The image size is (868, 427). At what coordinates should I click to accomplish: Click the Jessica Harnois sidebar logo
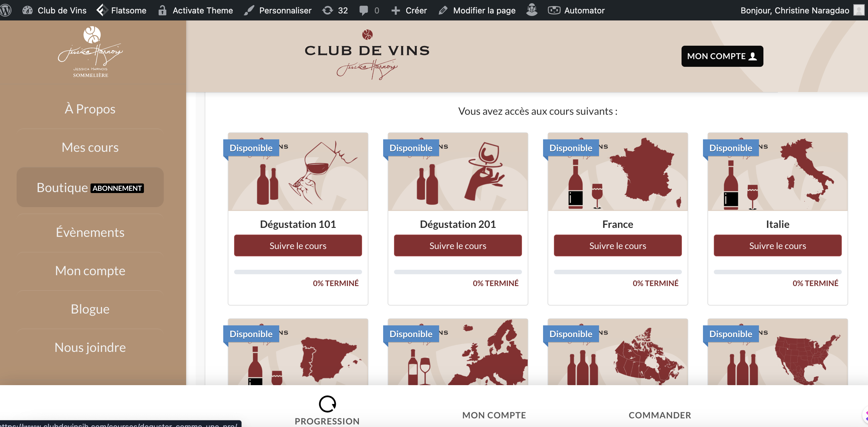point(91,52)
